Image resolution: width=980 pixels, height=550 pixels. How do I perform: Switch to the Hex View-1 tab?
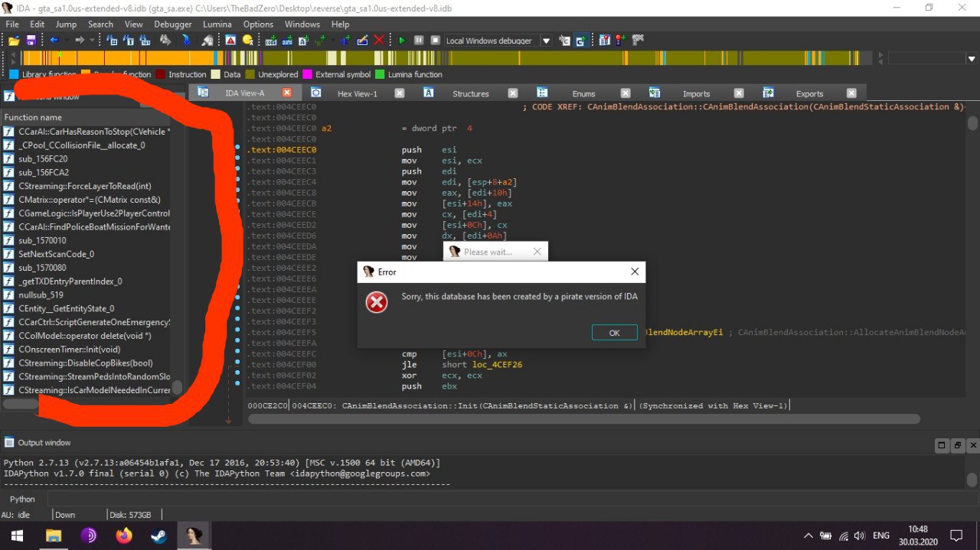click(358, 93)
